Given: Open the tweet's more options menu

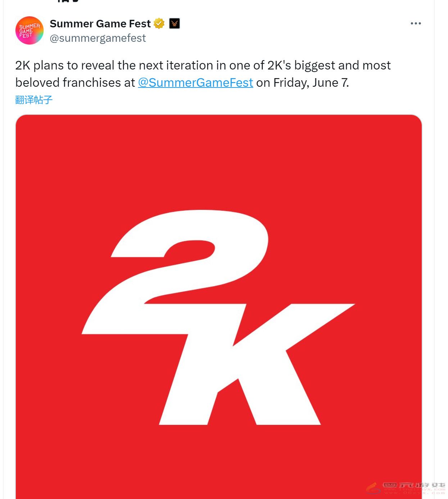Looking at the screenshot, I should (x=415, y=23).
